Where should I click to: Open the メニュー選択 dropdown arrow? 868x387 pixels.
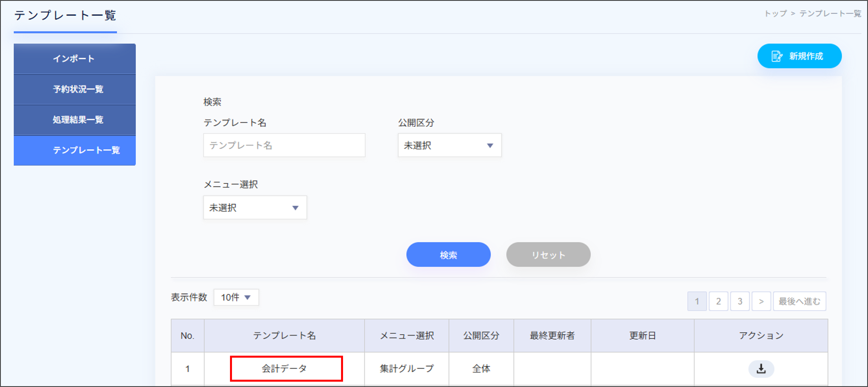(x=296, y=208)
